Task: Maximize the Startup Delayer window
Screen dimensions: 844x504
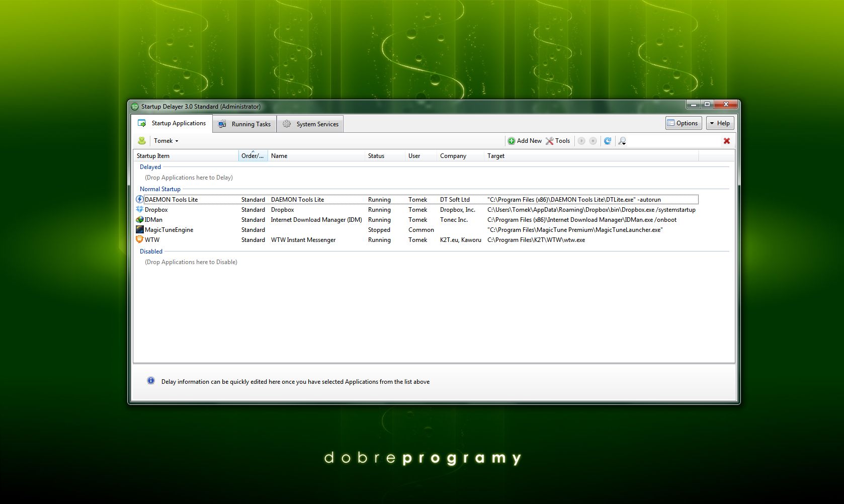Action: 707,105
